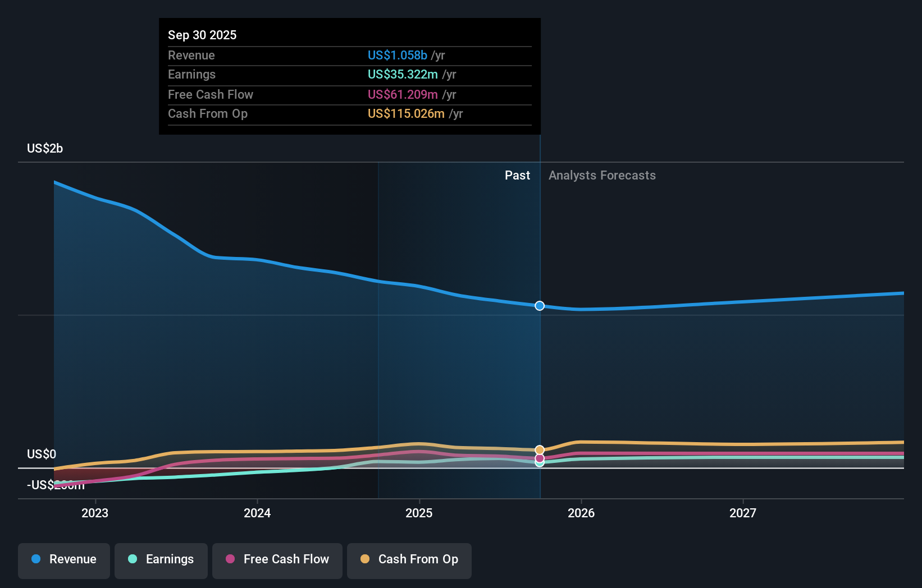
Task: Select the blue Revenue marker on the chart
Action: click(539, 306)
